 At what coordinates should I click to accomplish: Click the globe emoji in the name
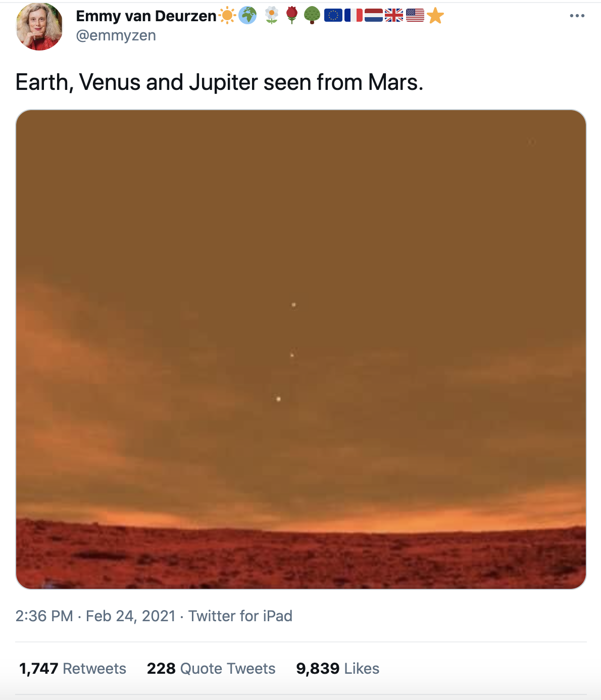pos(247,16)
